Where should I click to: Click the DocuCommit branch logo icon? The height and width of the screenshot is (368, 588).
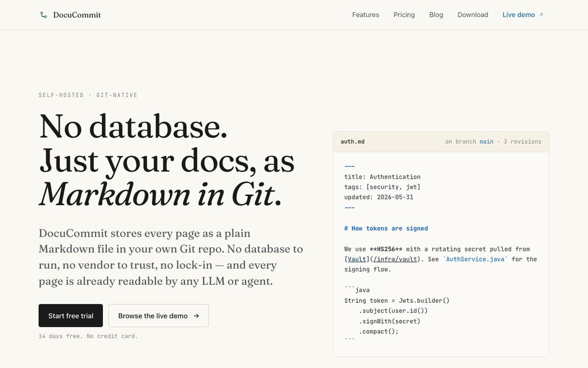point(43,15)
